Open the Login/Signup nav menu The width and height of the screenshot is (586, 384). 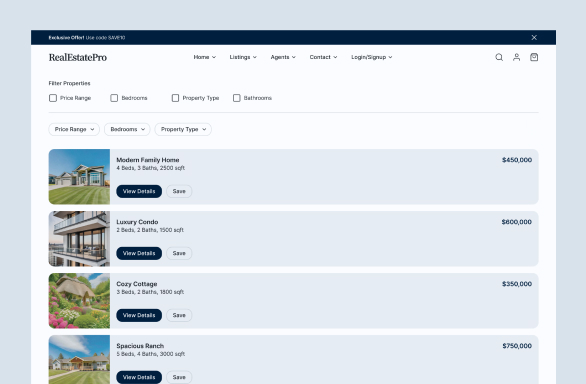(x=372, y=57)
